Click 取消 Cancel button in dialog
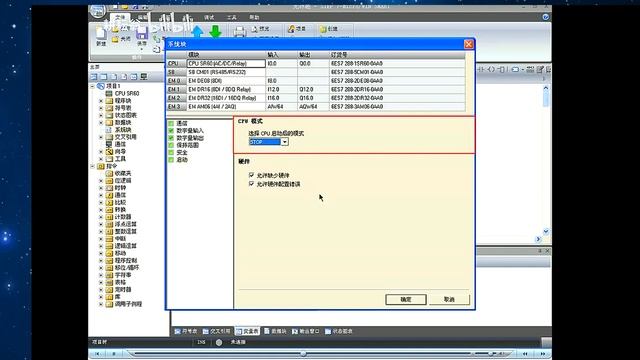Screen dimensions: 640x360 [449, 300]
